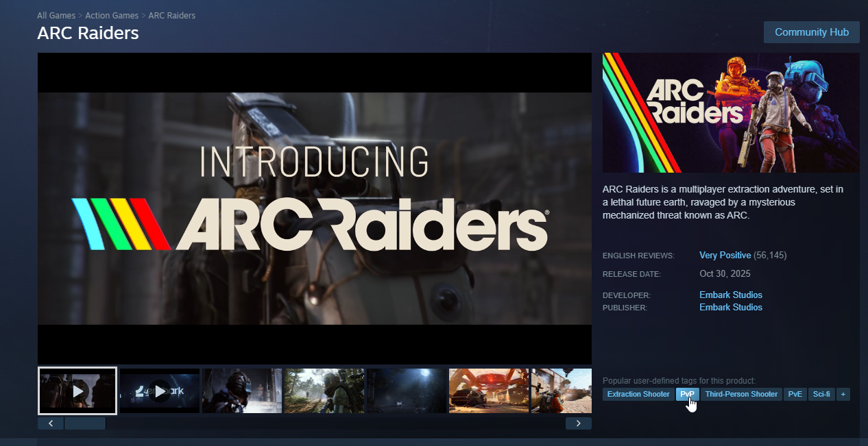The image size is (868, 446).
Task: Click the PUBLISHER label
Action: [x=625, y=308]
